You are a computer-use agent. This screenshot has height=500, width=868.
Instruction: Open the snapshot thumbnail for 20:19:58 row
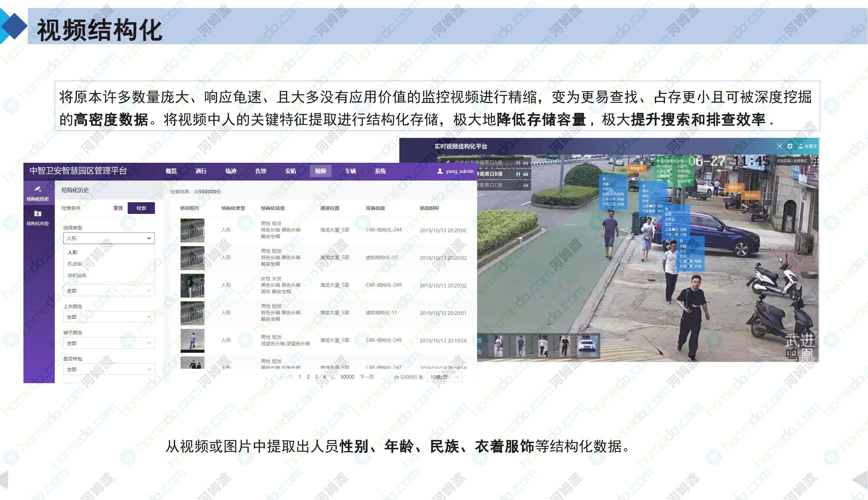[x=192, y=341]
